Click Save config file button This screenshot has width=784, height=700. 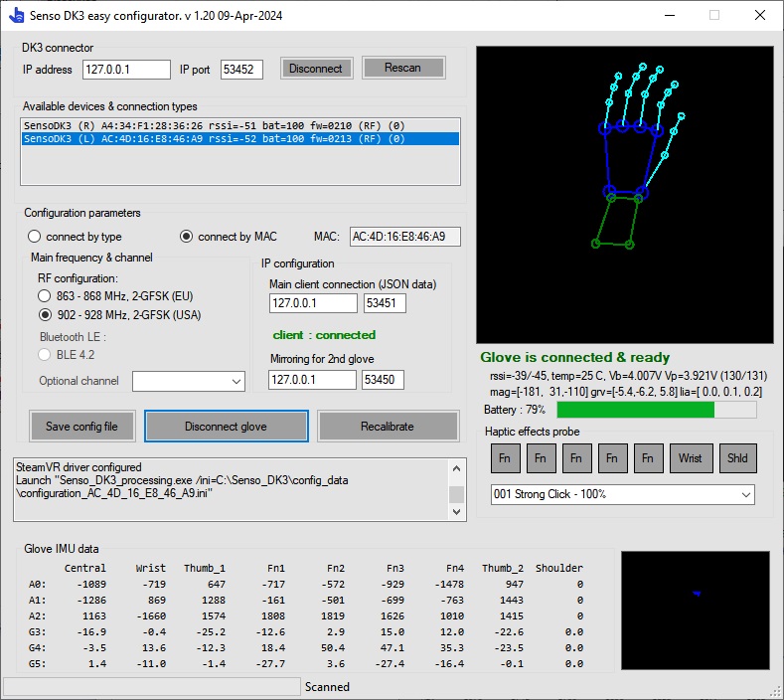click(x=81, y=427)
